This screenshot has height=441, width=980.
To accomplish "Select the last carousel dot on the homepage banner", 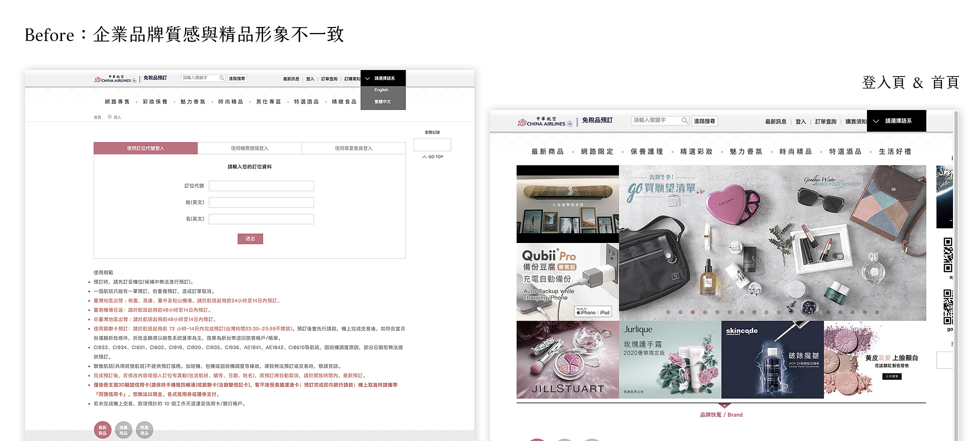I will (877, 312).
